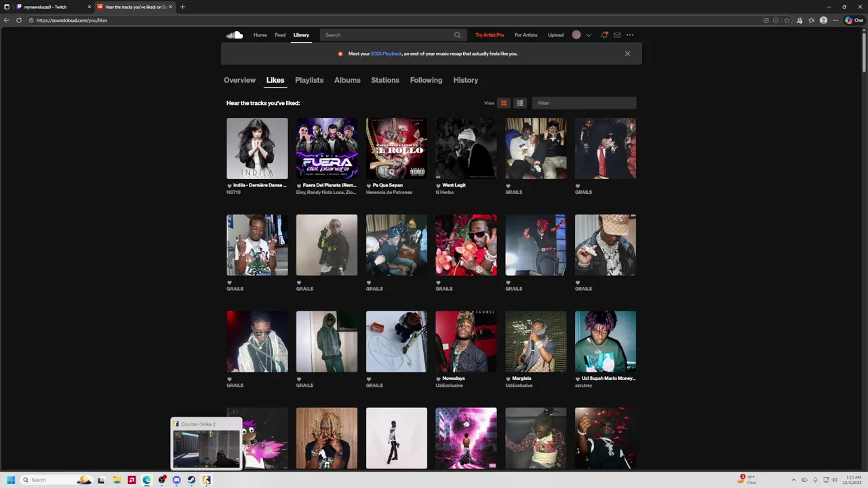Switch to the Overview tab
The width and height of the screenshot is (868, 488).
(x=239, y=80)
